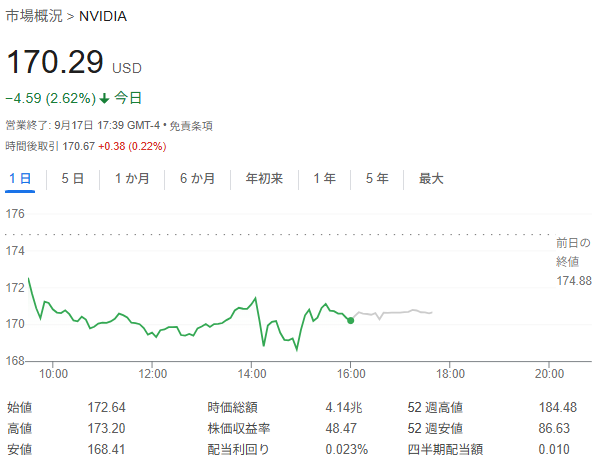Switch to the 1か月 range tab
605x465 pixels.
click(x=132, y=179)
